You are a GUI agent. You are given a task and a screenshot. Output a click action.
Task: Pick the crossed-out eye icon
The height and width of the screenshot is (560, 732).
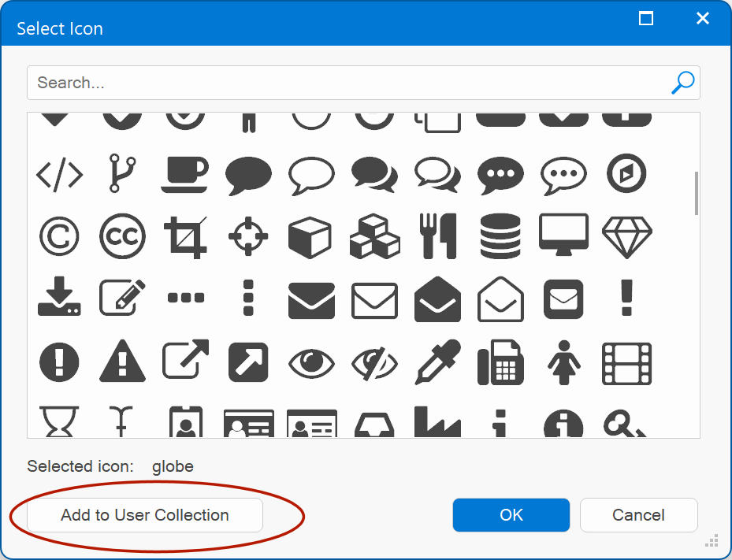[x=374, y=362]
